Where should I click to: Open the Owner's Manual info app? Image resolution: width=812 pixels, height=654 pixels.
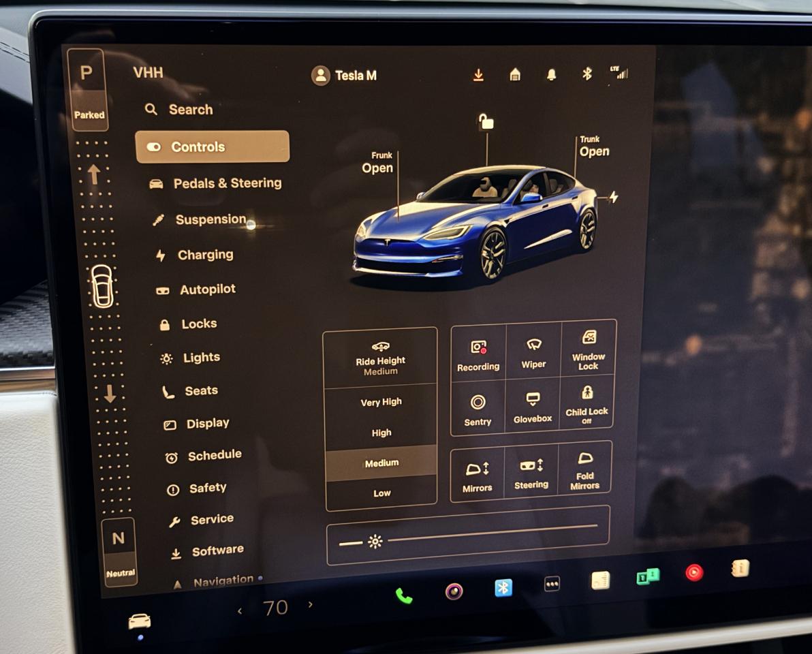coord(740,569)
